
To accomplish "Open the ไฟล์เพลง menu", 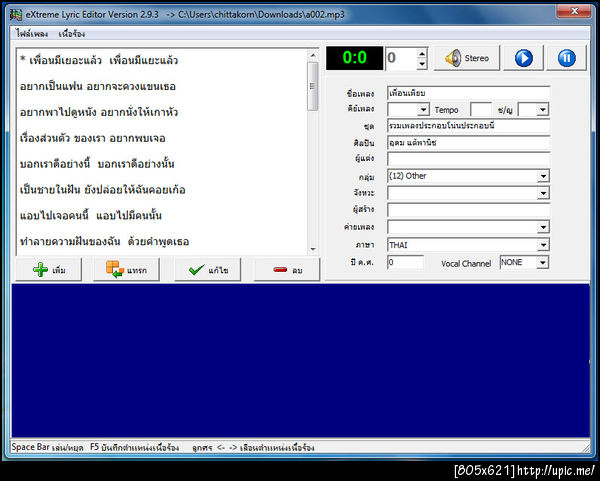I will tap(32, 34).
